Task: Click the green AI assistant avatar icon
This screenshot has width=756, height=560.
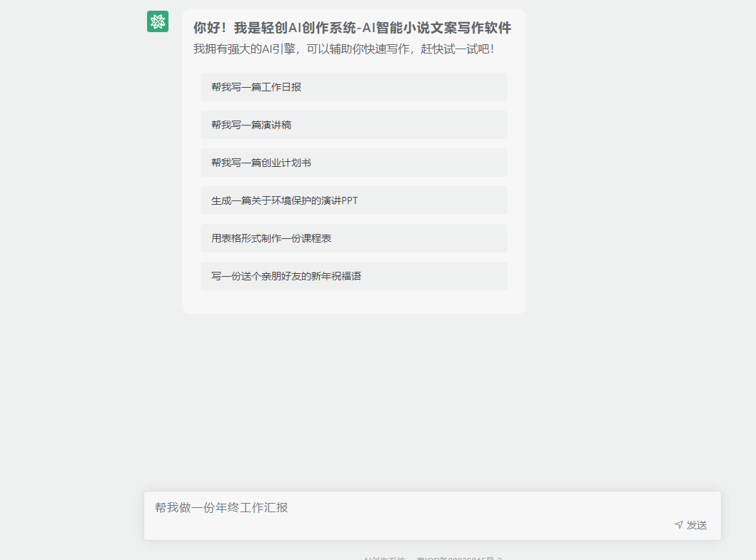Action: [x=158, y=21]
